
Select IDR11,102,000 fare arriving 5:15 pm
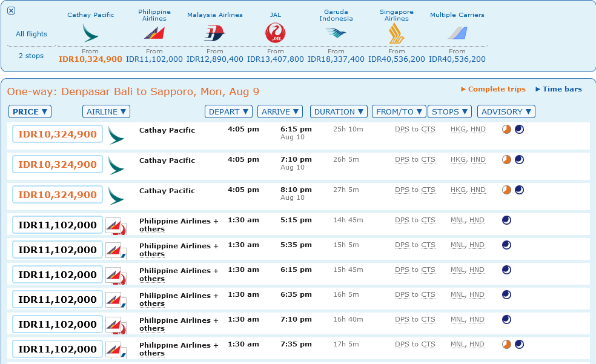[x=58, y=225]
